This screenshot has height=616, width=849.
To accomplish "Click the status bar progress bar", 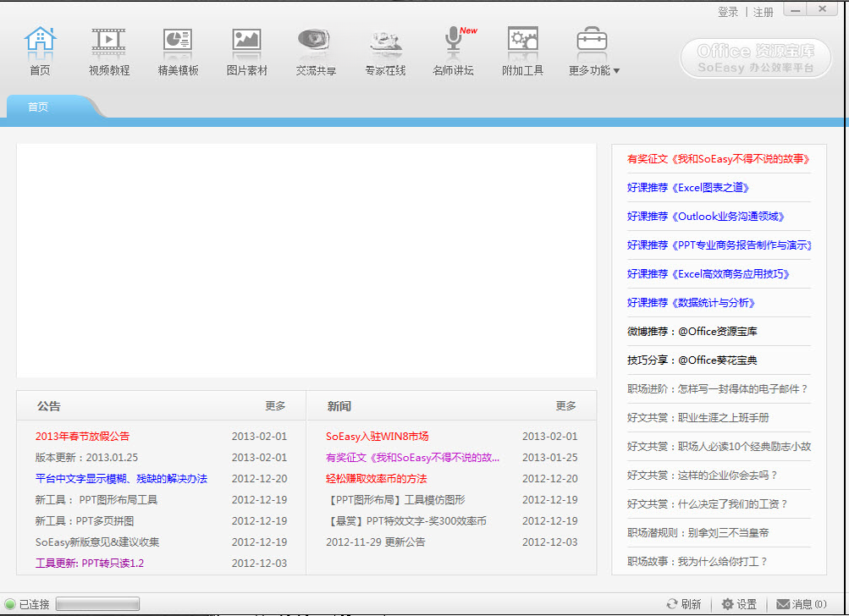I will pos(97,604).
